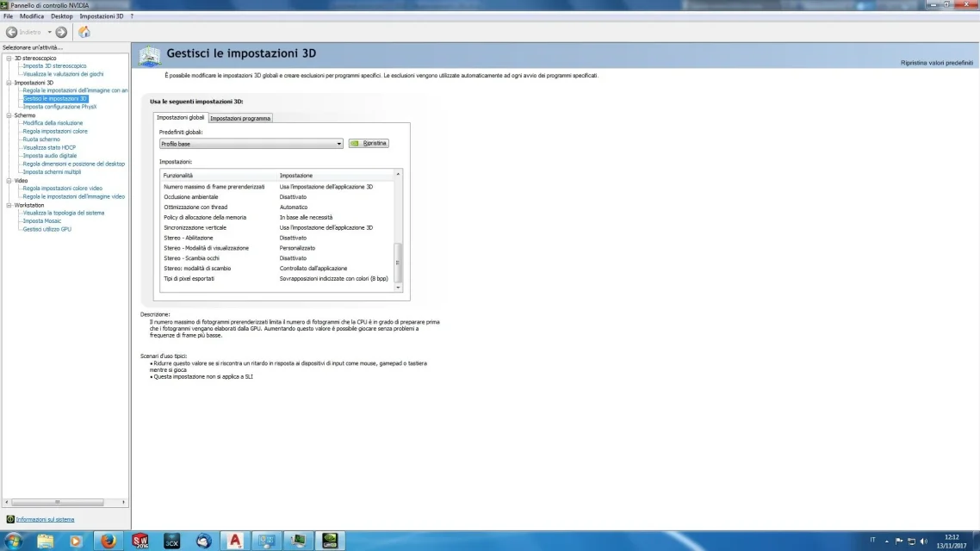Screen dimensions: 980x551
Task: Switch to the NVIDIA Control Panel taskbar icon
Action: [x=330, y=541]
